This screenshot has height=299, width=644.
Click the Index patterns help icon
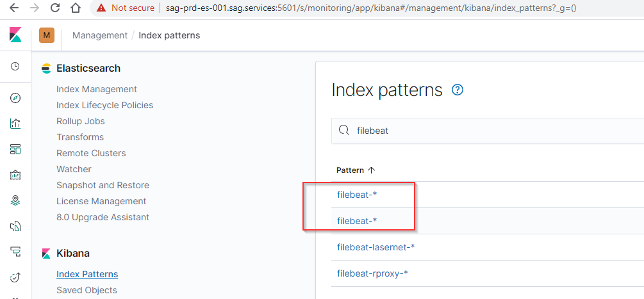click(x=458, y=90)
